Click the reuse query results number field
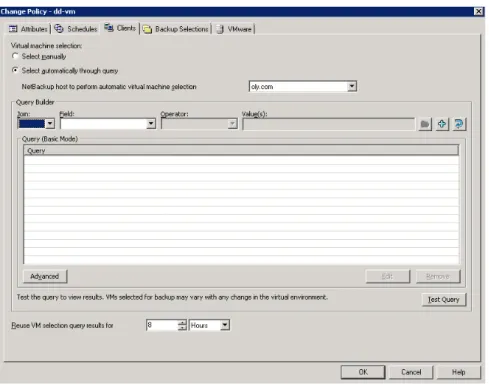The image size is (489, 385). click(162, 325)
